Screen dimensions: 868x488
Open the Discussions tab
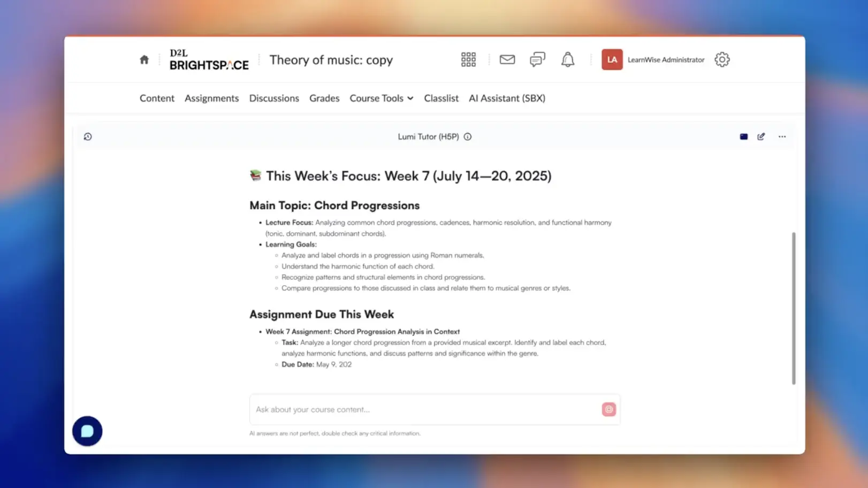274,98
